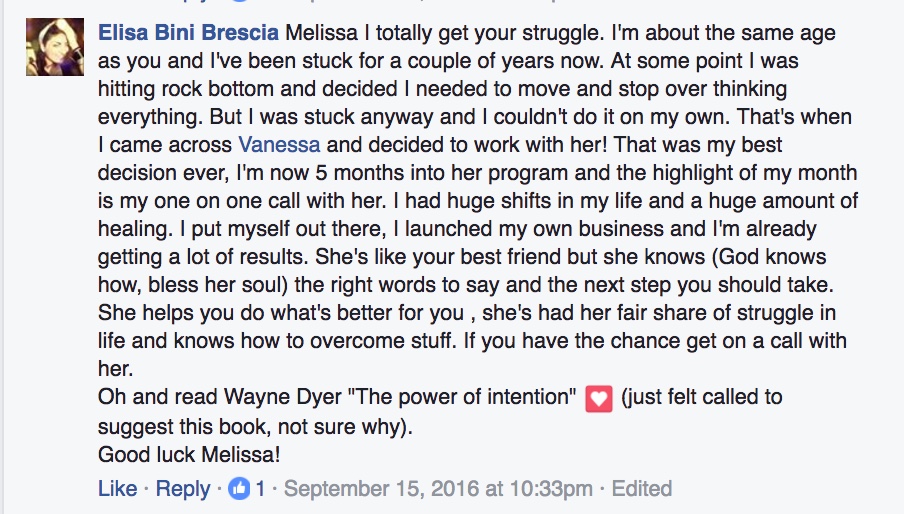The image size is (904, 514).
Task: Open Elisa Bini Brescia's profile picture
Action: coord(55,47)
